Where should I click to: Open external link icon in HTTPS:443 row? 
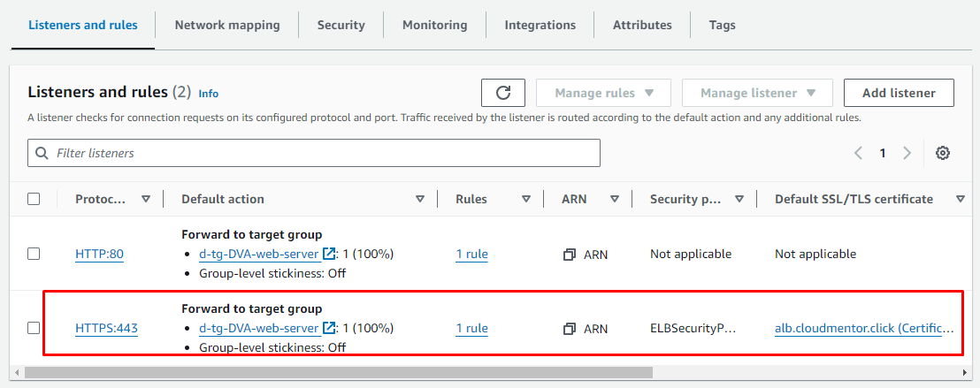pyautogui.click(x=329, y=328)
